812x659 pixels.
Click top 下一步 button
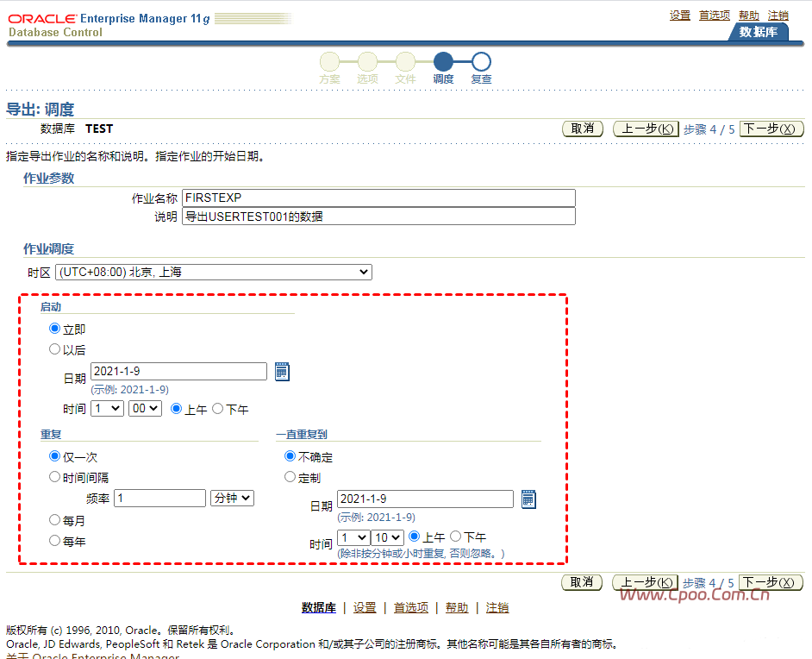[x=771, y=129]
